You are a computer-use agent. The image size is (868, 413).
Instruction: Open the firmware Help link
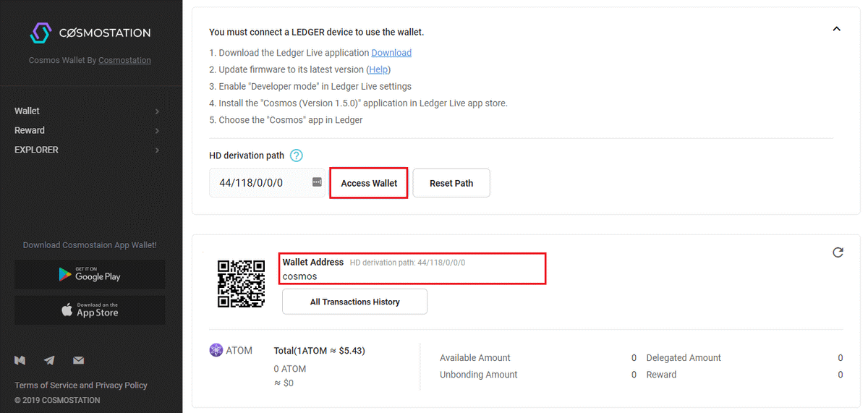pos(378,69)
